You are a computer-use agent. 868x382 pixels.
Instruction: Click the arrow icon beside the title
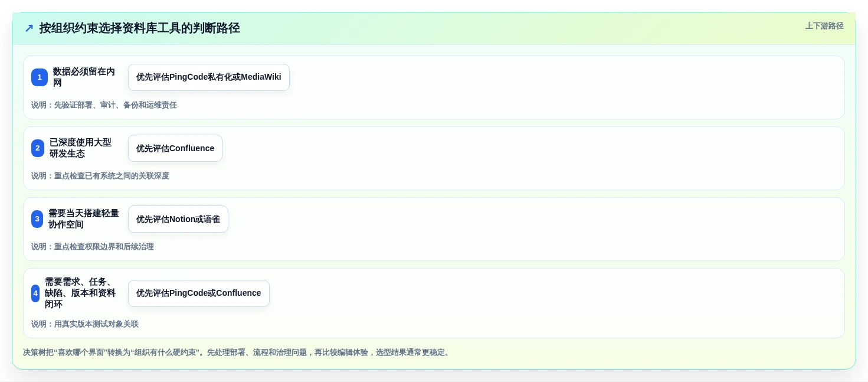pyautogui.click(x=29, y=28)
